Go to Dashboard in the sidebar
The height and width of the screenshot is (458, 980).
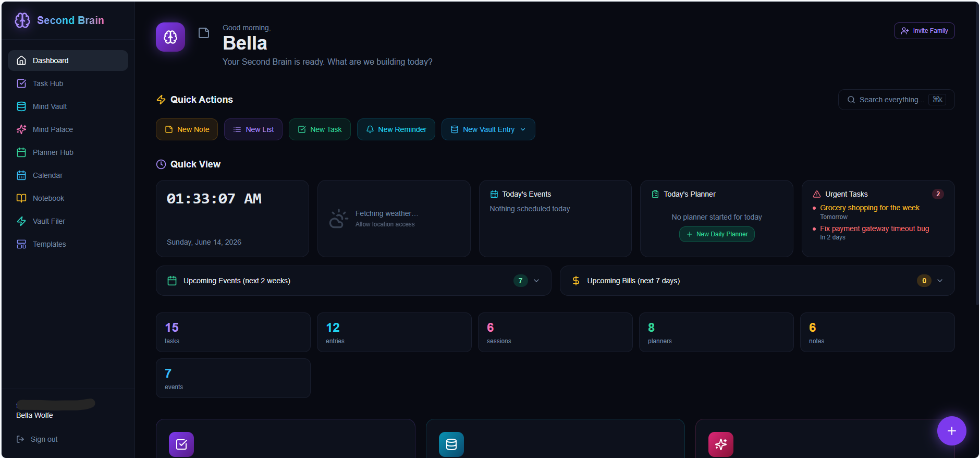click(68, 61)
